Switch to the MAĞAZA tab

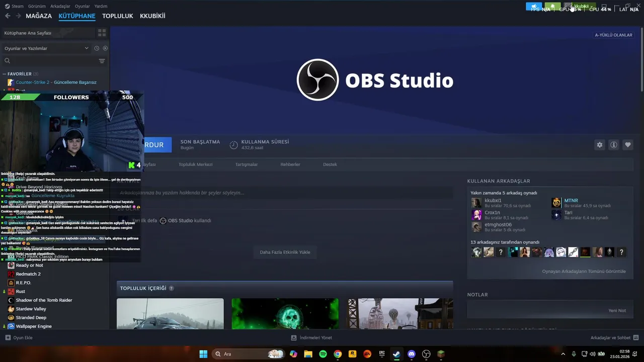(39, 16)
